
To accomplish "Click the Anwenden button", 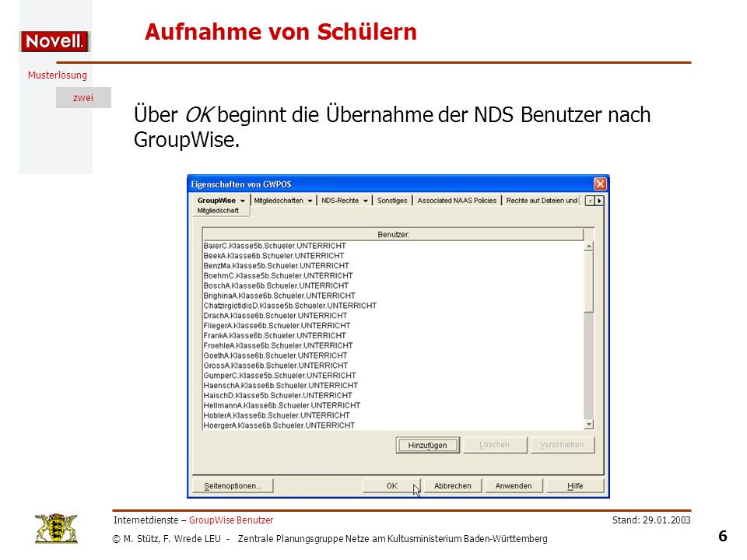I will [514, 485].
